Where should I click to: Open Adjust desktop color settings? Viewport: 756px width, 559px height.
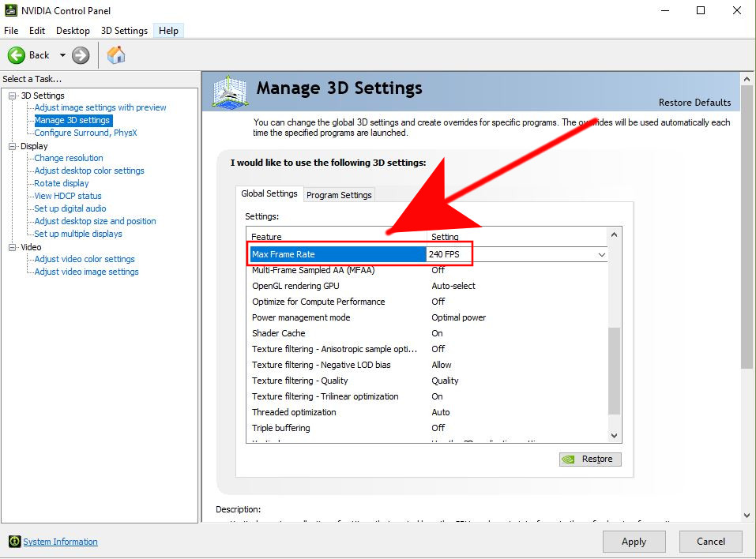[89, 171]
